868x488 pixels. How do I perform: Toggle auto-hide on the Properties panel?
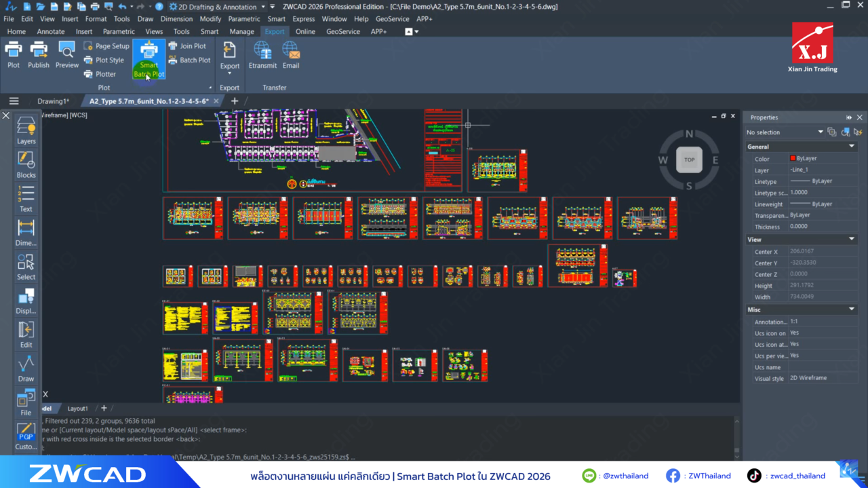point(849,117)
